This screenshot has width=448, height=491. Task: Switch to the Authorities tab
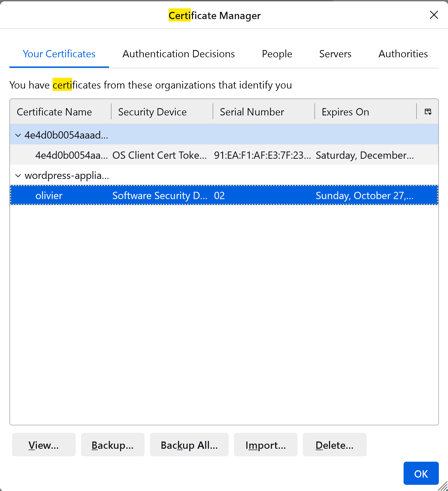click(x=403, y=54)
